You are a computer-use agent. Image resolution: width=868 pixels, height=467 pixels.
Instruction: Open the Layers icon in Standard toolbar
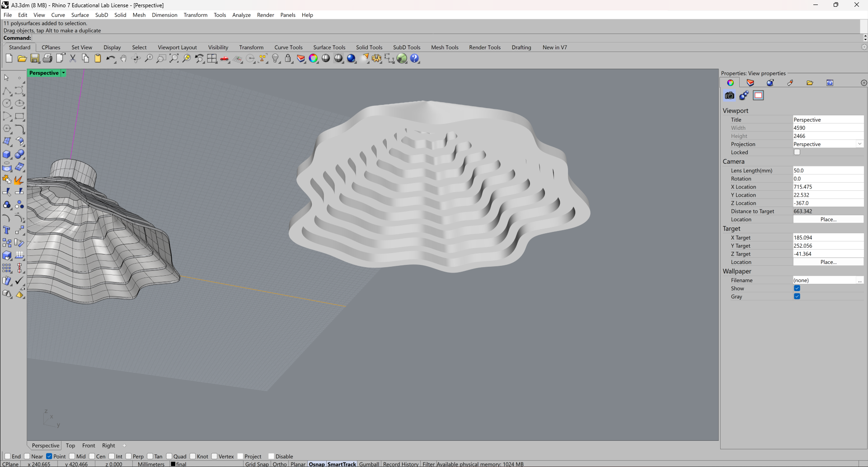pos(300,58)
